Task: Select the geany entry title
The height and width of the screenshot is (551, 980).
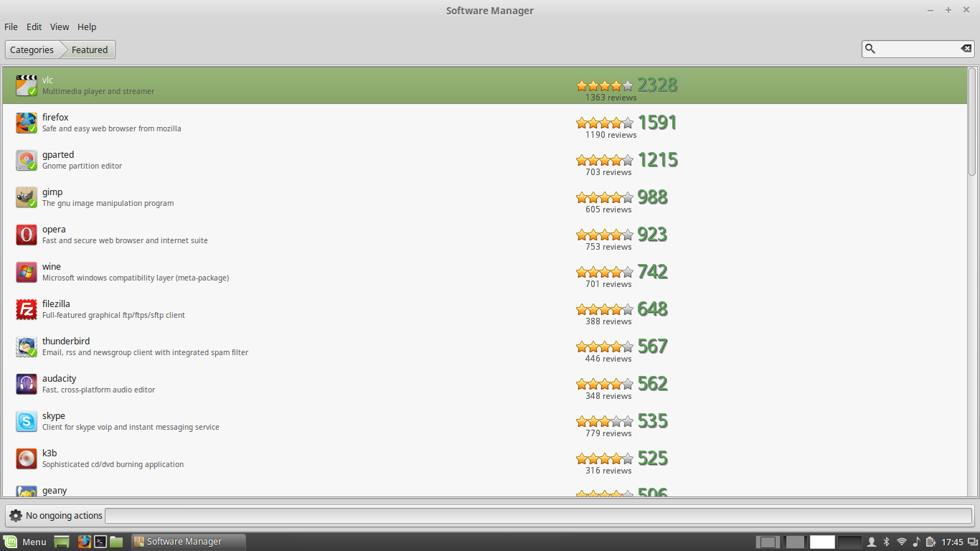Action: 55,490
